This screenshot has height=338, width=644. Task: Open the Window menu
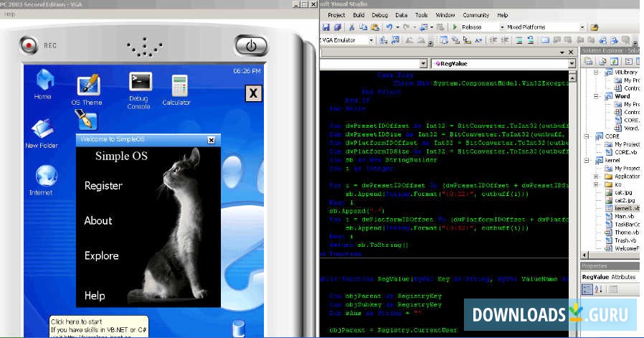445,15
